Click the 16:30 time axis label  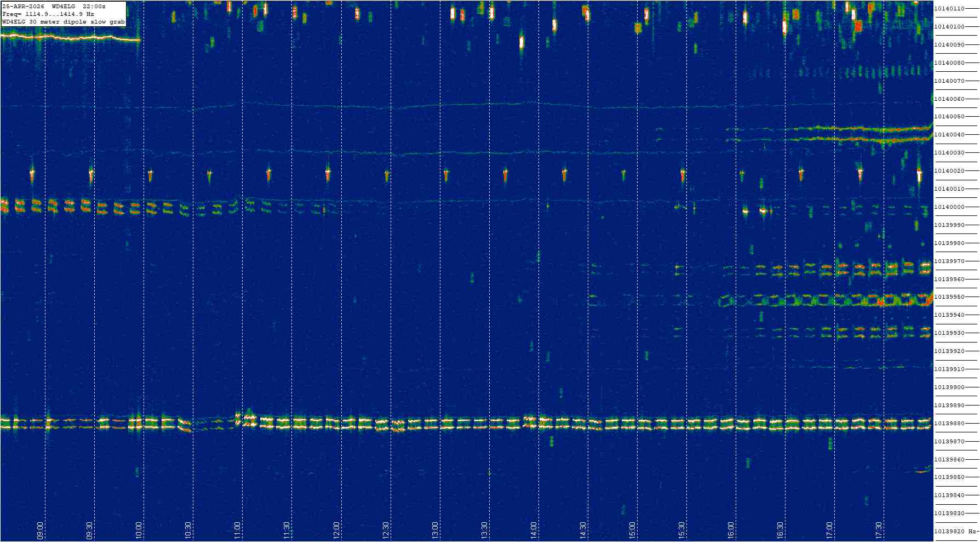tap(780, 530)
